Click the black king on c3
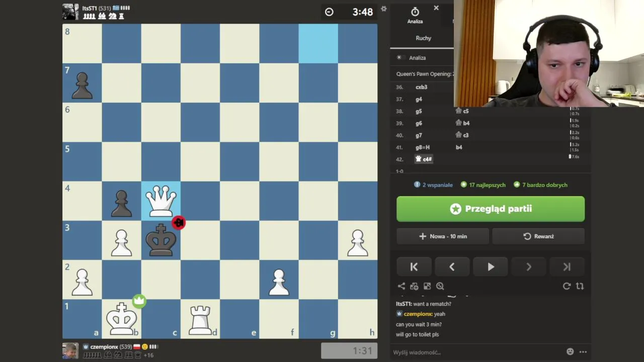The width and height of the screenshot is (644, 362). (x=161, y=240)
